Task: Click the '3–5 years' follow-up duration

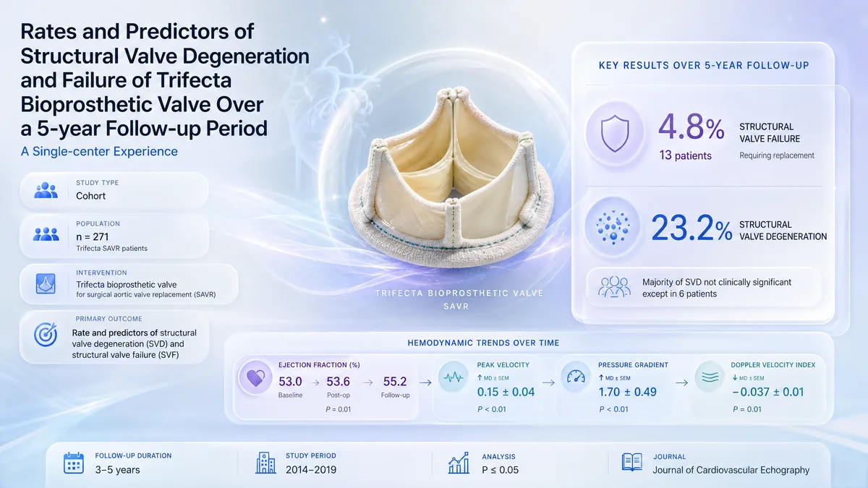Action: click(x=117, y=470)
